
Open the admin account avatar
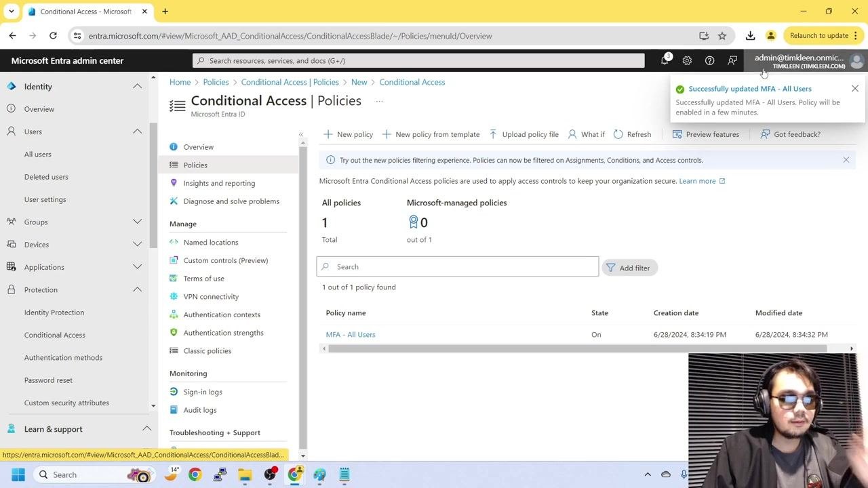point(856,61)
